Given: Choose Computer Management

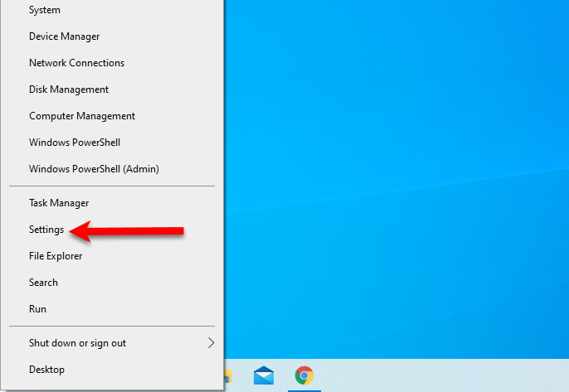Looking at the screenshot, I should [82, 116].
